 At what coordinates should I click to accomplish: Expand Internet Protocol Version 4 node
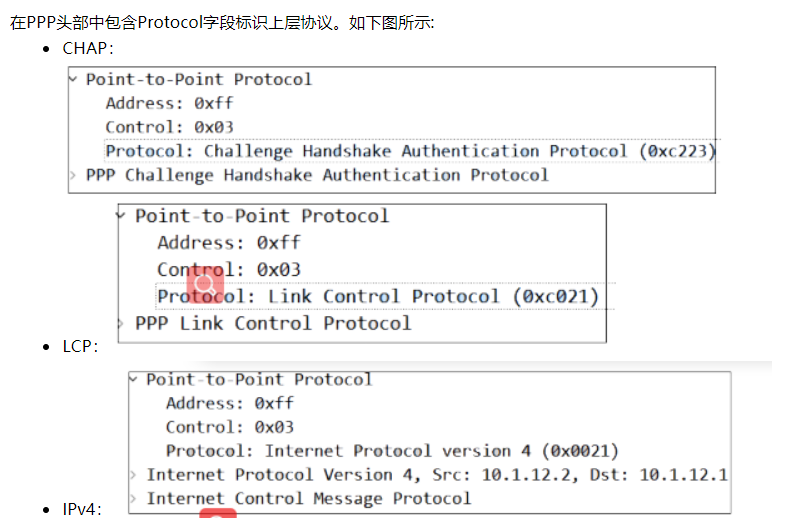click(134, 475)
